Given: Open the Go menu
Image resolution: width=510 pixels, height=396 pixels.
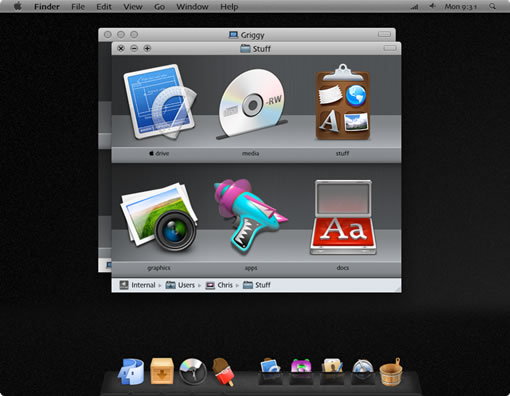Looking at the screenshot, I should point(159,7).
